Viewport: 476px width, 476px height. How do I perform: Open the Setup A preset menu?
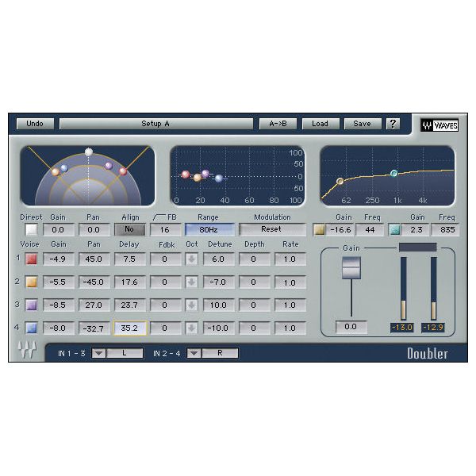click(155, 124)
